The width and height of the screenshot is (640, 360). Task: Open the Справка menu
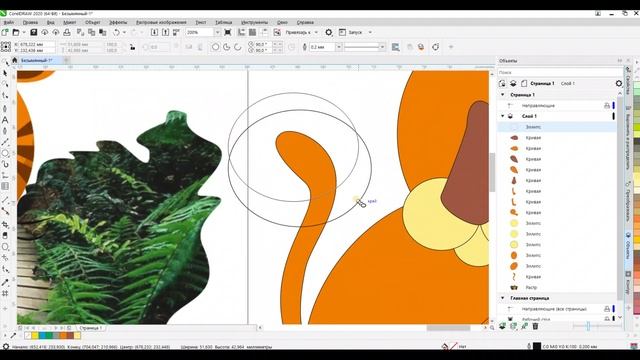pos(305,22)
